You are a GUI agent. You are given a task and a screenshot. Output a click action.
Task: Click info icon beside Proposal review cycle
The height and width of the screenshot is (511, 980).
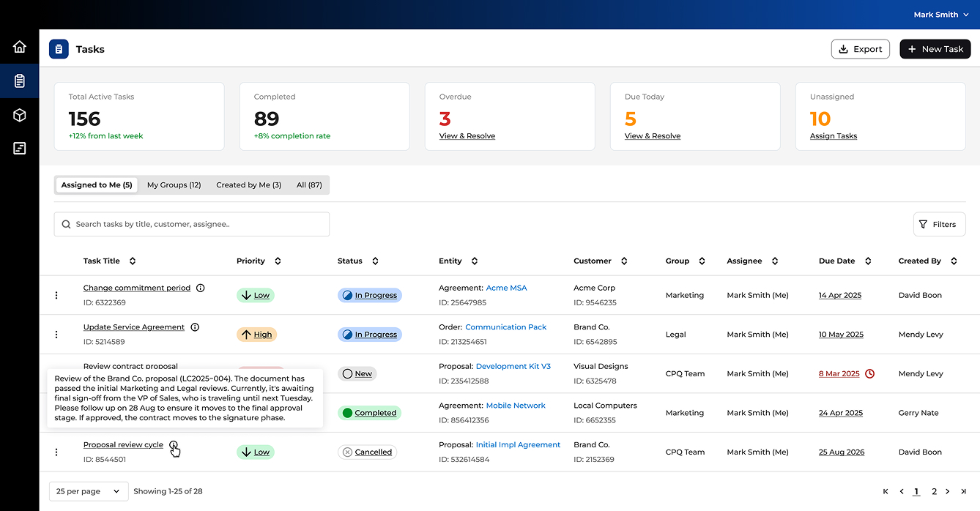point(174,445)
